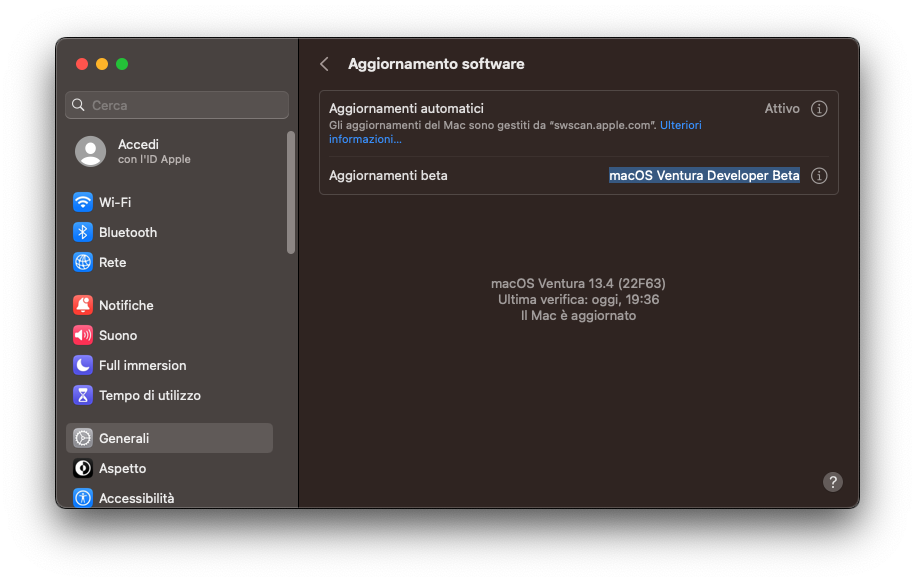Close window with red button
The image size is (915, 582).
click(82, 64)
